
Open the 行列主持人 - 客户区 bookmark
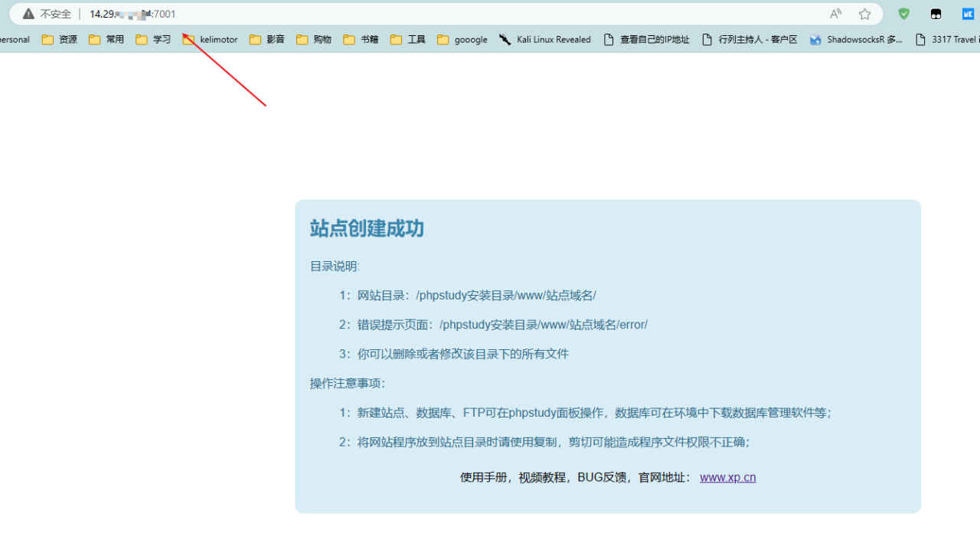[x=750, y=39]
